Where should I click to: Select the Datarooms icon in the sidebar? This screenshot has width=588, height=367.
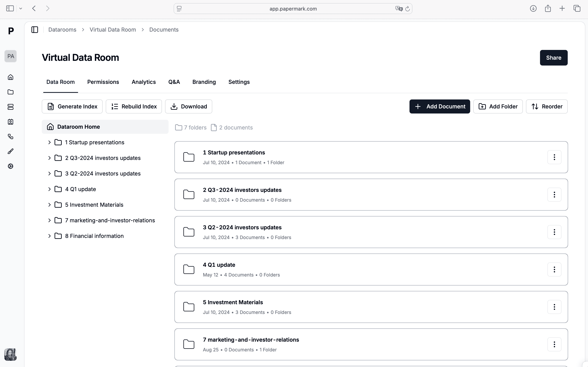click(11, 107)
